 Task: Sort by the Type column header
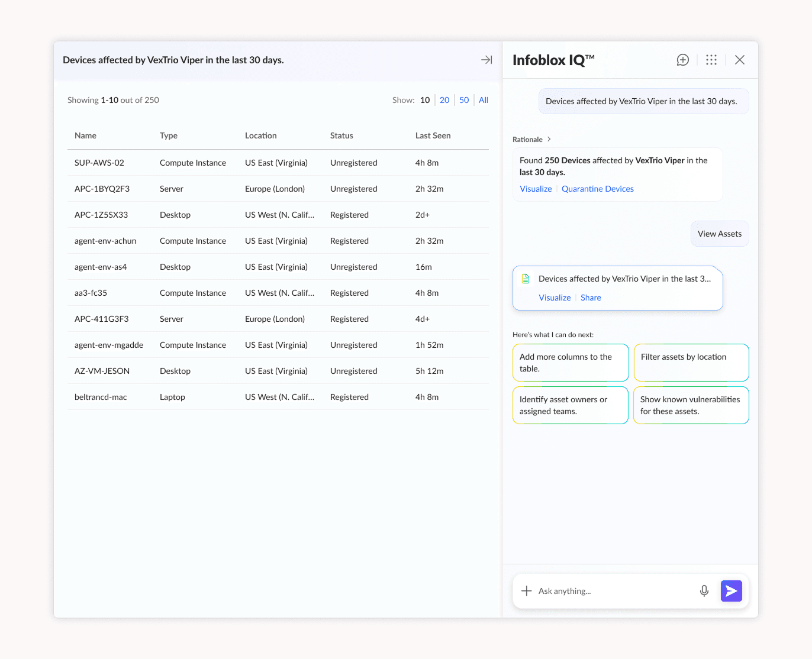[169, 135]
